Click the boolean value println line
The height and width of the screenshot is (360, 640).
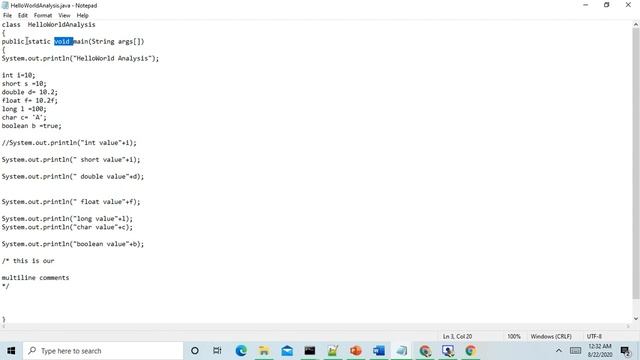[x=73, y=244]
